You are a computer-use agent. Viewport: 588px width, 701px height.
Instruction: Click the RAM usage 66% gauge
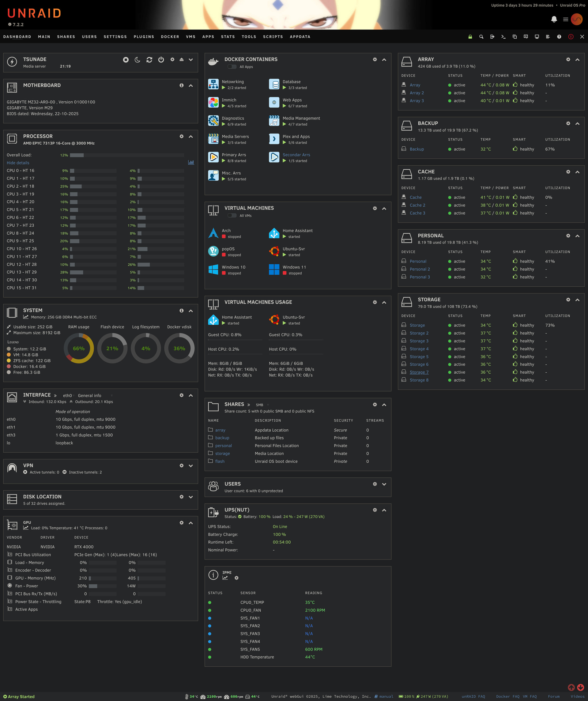pyautogui.click(x=78, y=349)
